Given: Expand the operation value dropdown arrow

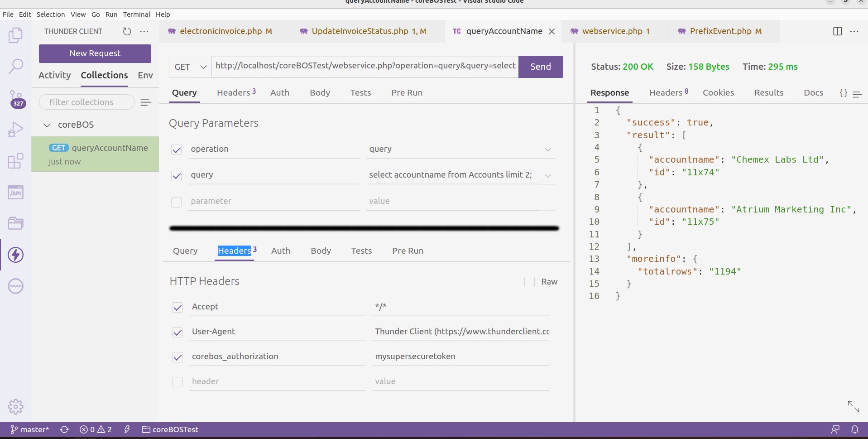Looking at the screenshot, I should (548, 150).
